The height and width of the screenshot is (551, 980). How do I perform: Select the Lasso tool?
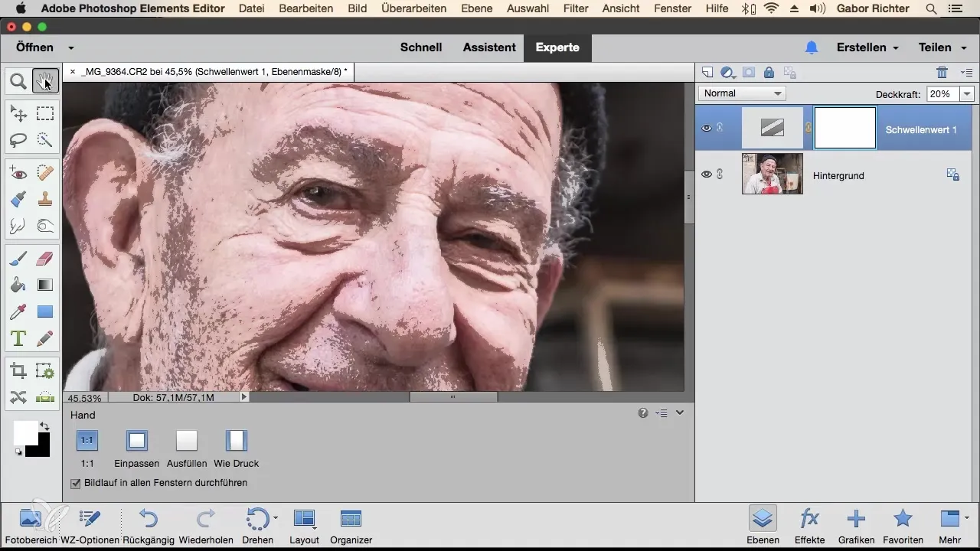pyautogui.click(x=18, y=140)
